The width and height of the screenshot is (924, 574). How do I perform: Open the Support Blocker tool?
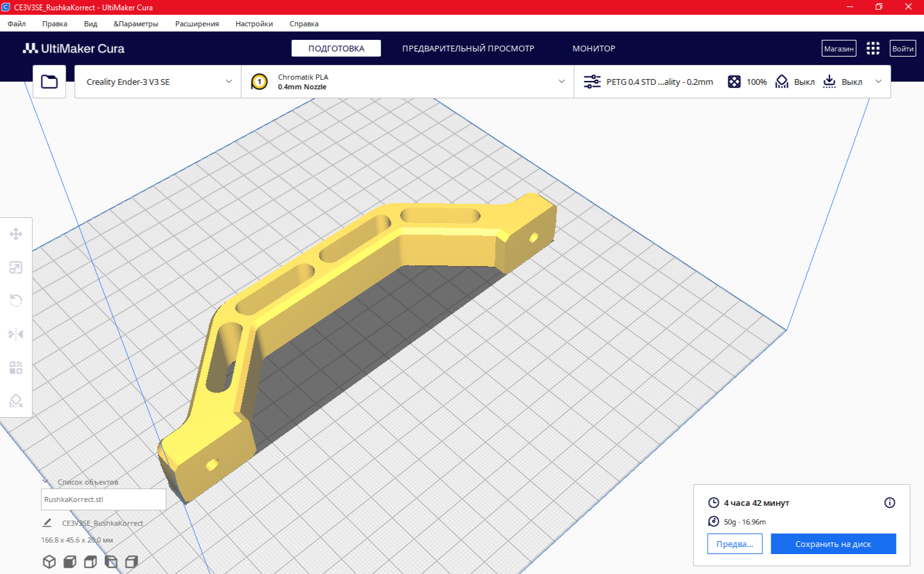pyautogui.click(x=16, y=401)
